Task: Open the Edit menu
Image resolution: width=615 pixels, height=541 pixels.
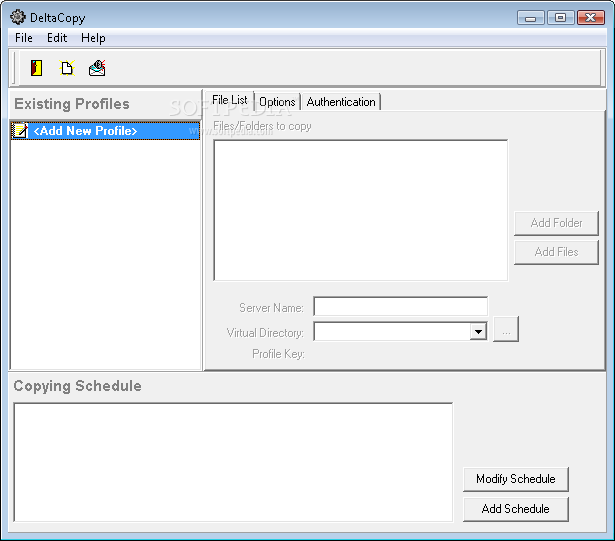Action: click(x=57, y=38)
